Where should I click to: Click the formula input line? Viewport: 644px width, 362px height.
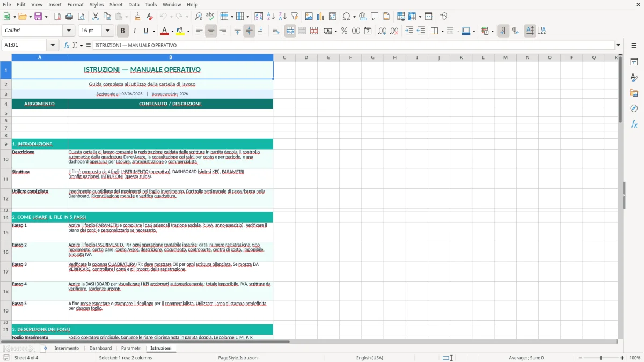[x=354, y=46]
